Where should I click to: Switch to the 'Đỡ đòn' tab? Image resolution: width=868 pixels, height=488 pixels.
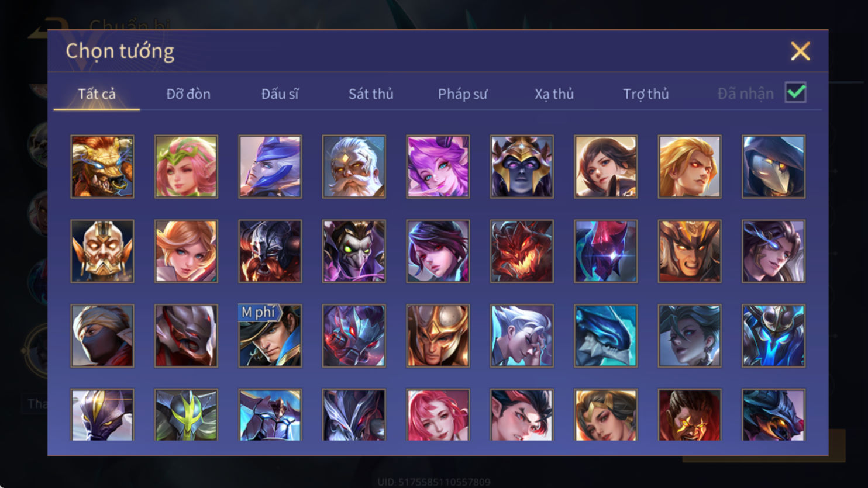(188, 94)
